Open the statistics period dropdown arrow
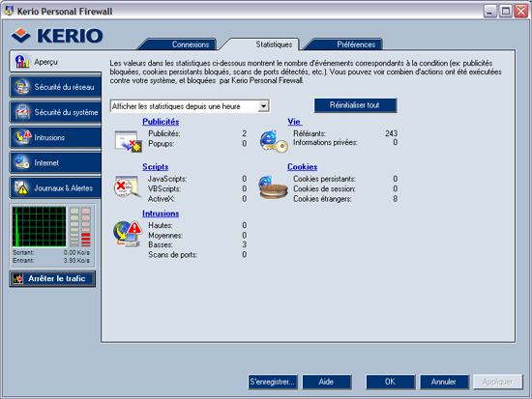532x399 pixels. click(263, 106)
